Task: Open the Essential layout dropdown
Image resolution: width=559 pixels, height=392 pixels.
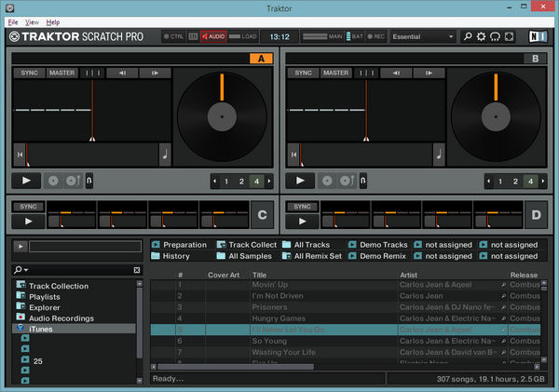Action: click(423, 37)
